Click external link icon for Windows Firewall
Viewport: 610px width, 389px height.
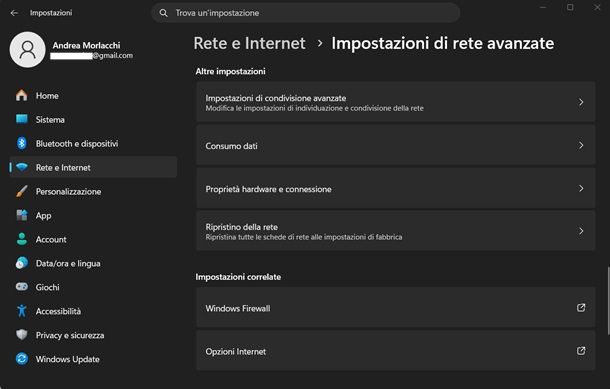point(581,308)
